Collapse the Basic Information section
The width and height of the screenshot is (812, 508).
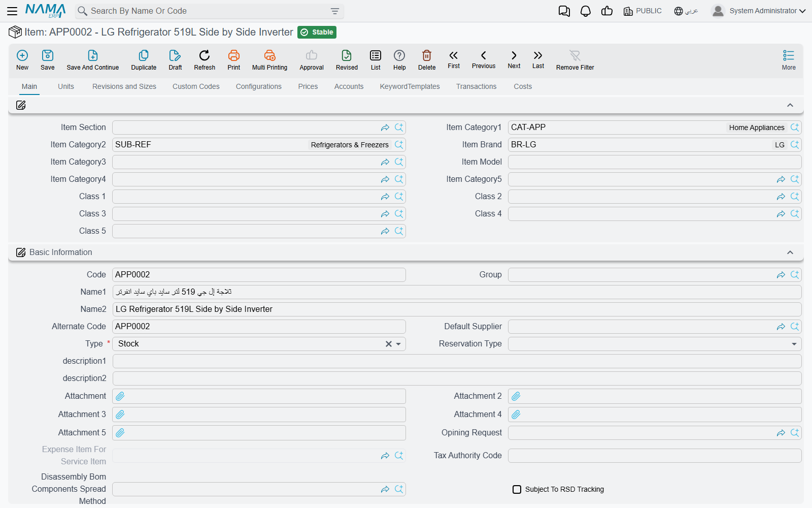pos(790,252)
